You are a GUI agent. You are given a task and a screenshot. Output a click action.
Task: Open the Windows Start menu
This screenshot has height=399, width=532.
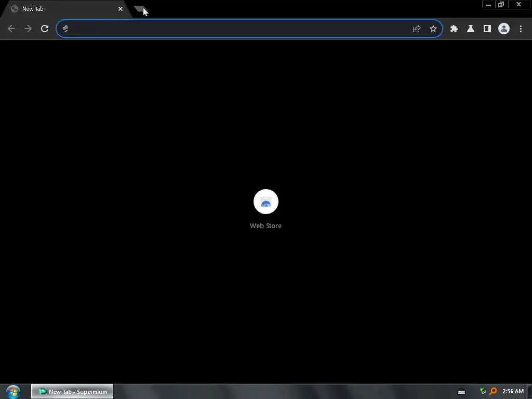(x=13, y=392)
